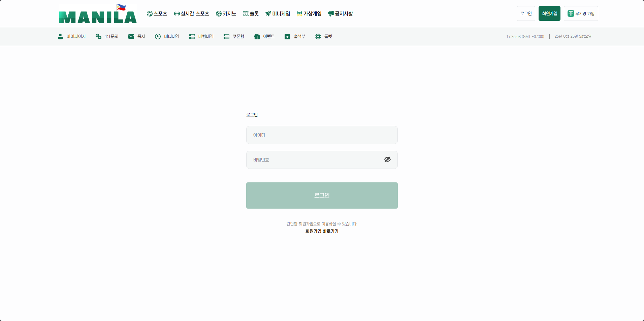Viewport: 644px width, 321px height.
Task: Click the 무기명 가입 button
Action: point(581,13)
